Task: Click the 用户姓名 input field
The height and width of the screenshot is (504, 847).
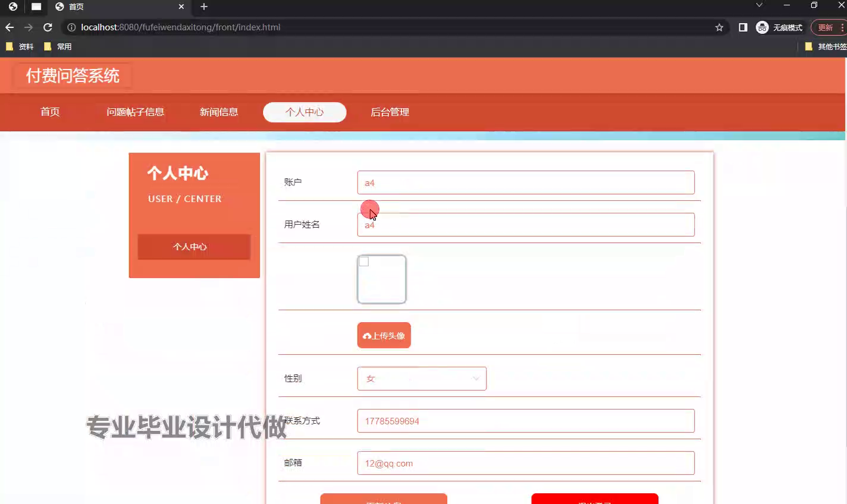Action: pos(526,225)
